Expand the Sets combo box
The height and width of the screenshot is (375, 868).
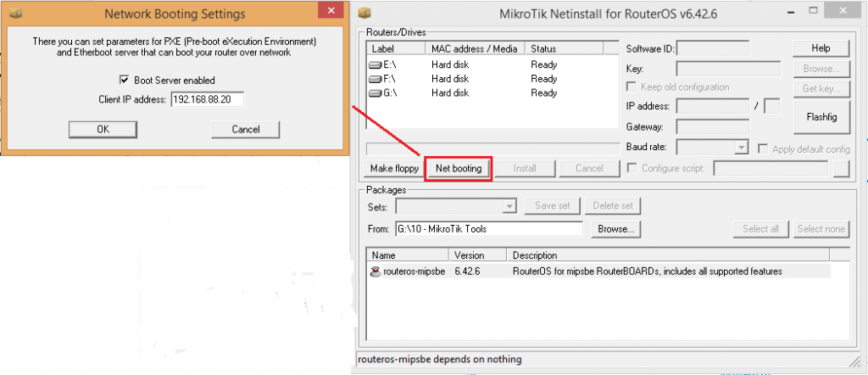pyautogui.click(x=509, y=206)
